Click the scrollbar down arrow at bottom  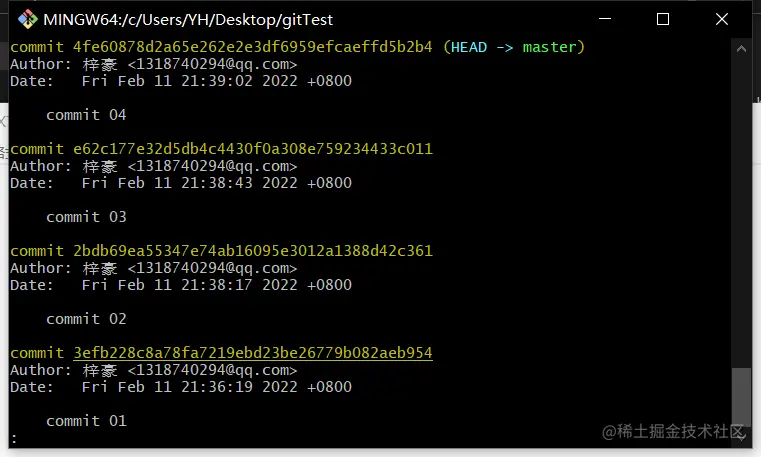[x=742, y=437]
